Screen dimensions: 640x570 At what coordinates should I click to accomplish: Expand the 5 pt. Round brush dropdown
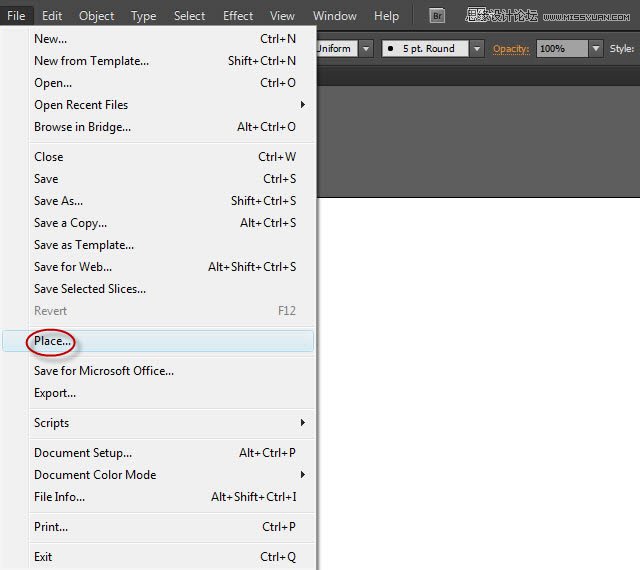(x=476, y=48)
